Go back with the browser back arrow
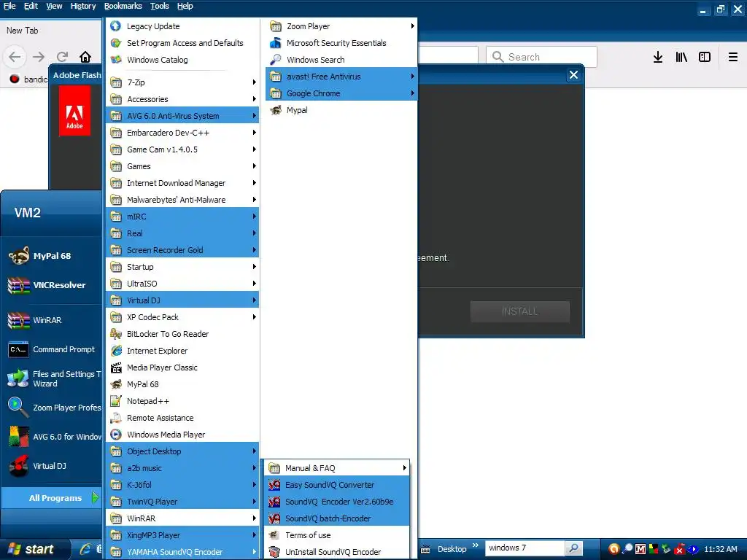747x560 pixels. tap(15, 57)
